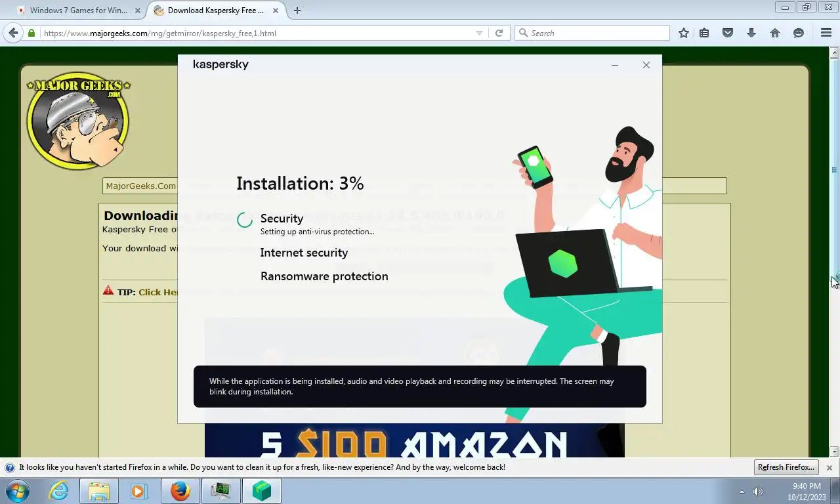Open the Downloads arrow icon

(x=751, y=33)
